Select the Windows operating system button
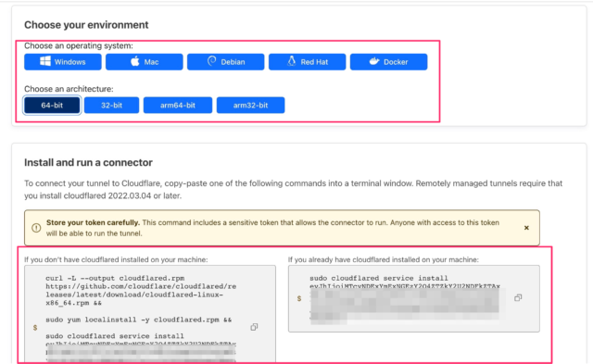 click(63, 62)
